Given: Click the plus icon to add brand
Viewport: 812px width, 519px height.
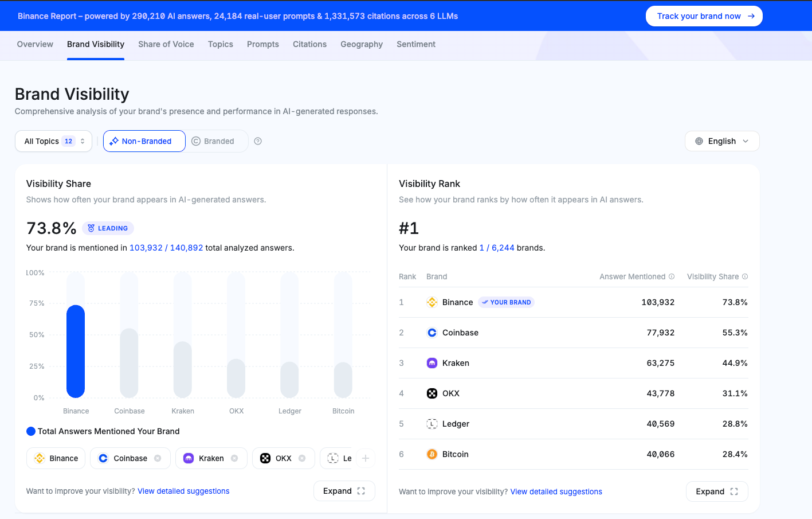Looking at the screenshot, I should tap(366, 458).
